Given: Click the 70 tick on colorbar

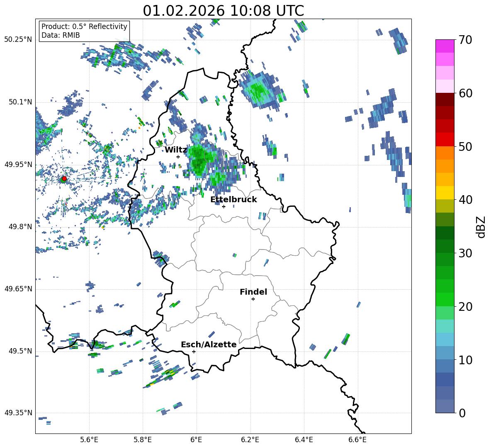Looking at the screenshot, I should pos(465,40).
